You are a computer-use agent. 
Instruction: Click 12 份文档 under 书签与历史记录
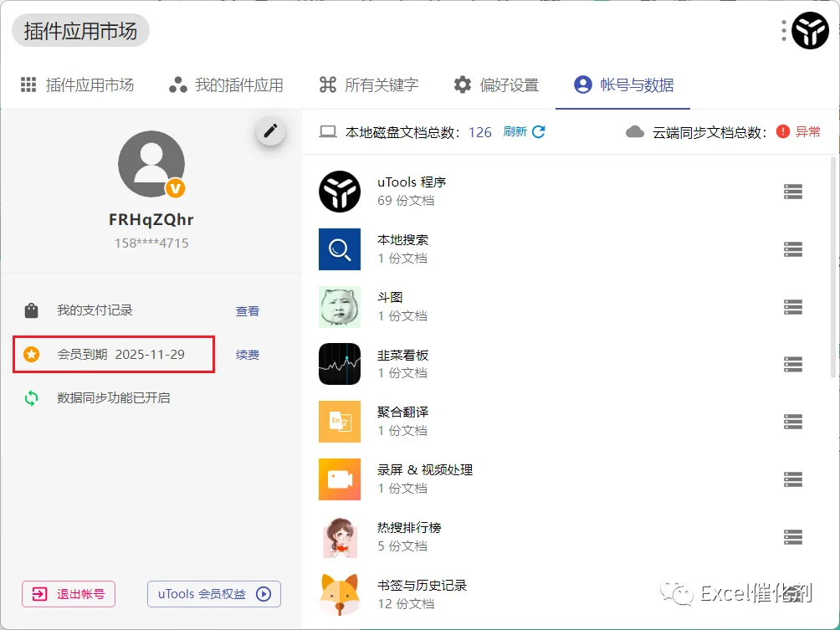pyautogui.click(x=406, y=604)
